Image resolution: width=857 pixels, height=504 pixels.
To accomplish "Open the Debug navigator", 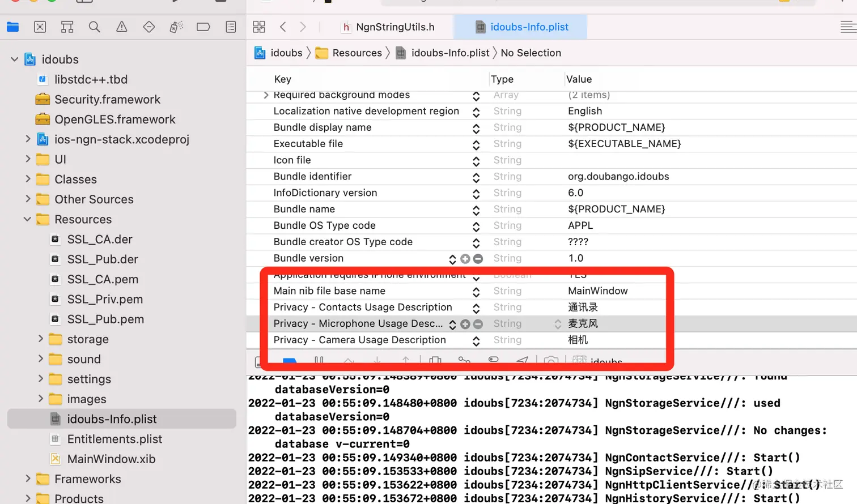I will click(x=176, y=27).
